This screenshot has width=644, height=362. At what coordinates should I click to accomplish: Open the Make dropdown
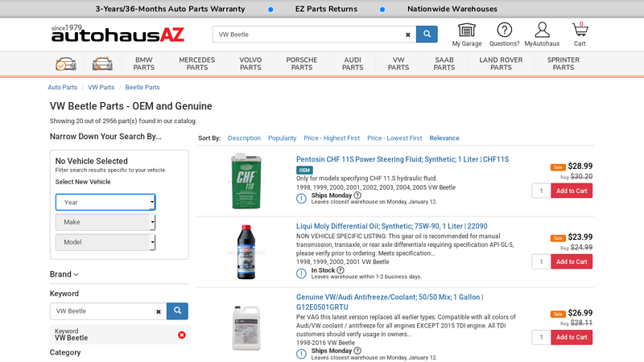click(x=105, y=222)
